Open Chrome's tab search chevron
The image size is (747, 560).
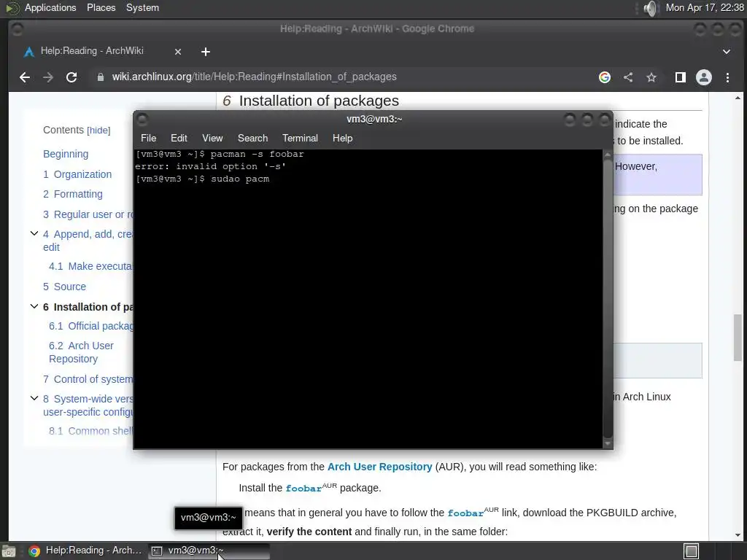pos(727,52)
